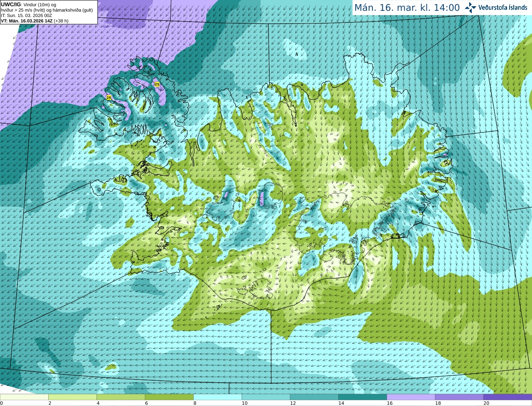Click the 0–2 m/s pale cream legend swatch
This screenshot has height=406, width=532.
24,397
